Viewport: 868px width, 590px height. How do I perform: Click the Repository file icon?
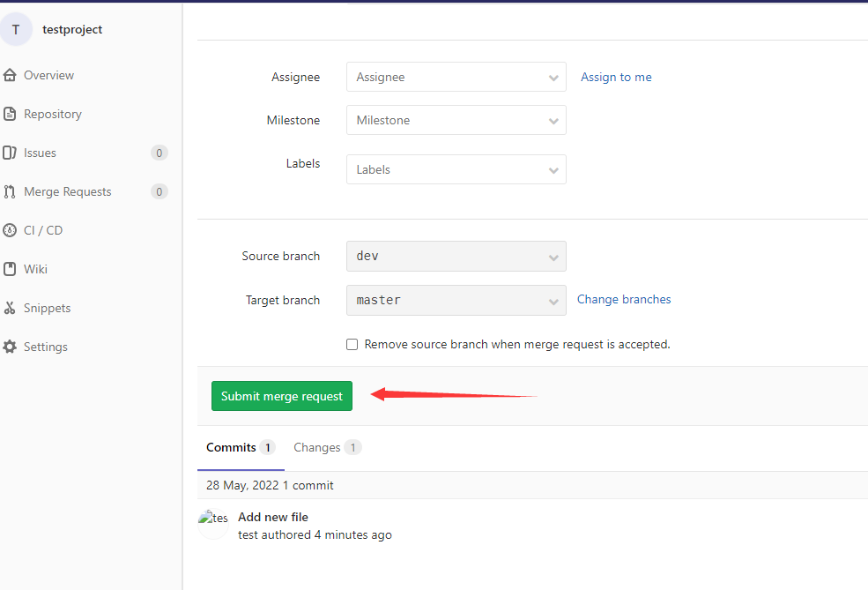(10, 114)
